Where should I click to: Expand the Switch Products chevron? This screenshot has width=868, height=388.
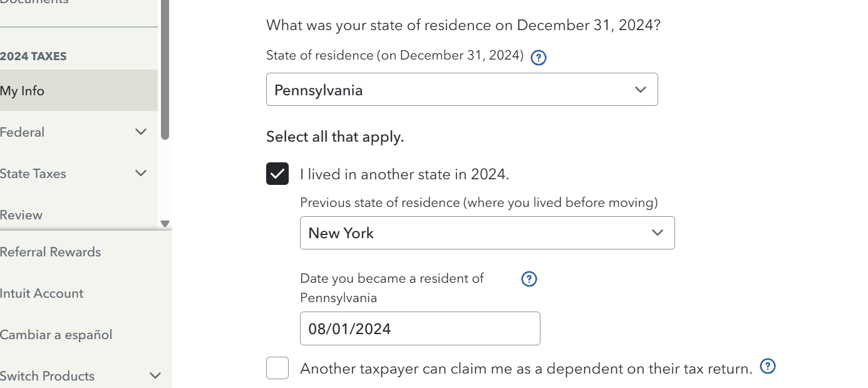(x=155, y=375)
